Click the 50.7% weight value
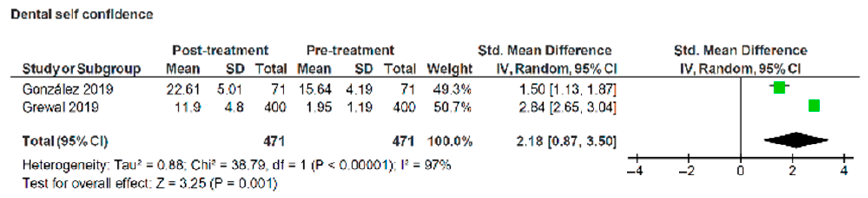Viewport: 868px width, 198px height. [x=452, y=107]
